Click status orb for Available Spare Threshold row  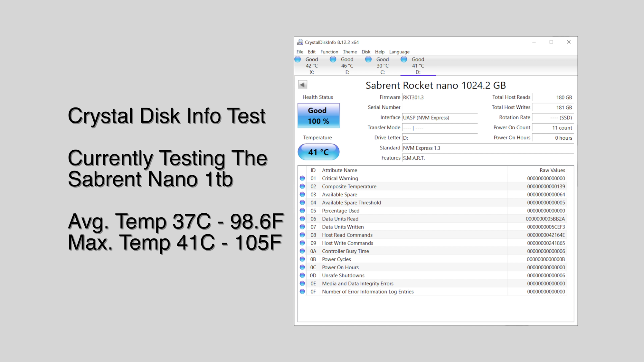302,202
